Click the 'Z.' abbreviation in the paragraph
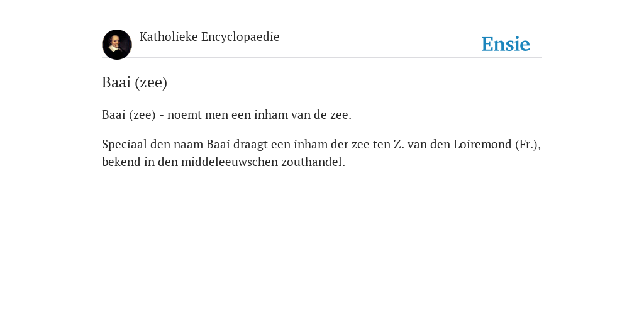This screenshot has height=322, width=644. click(x=399, y=145)
